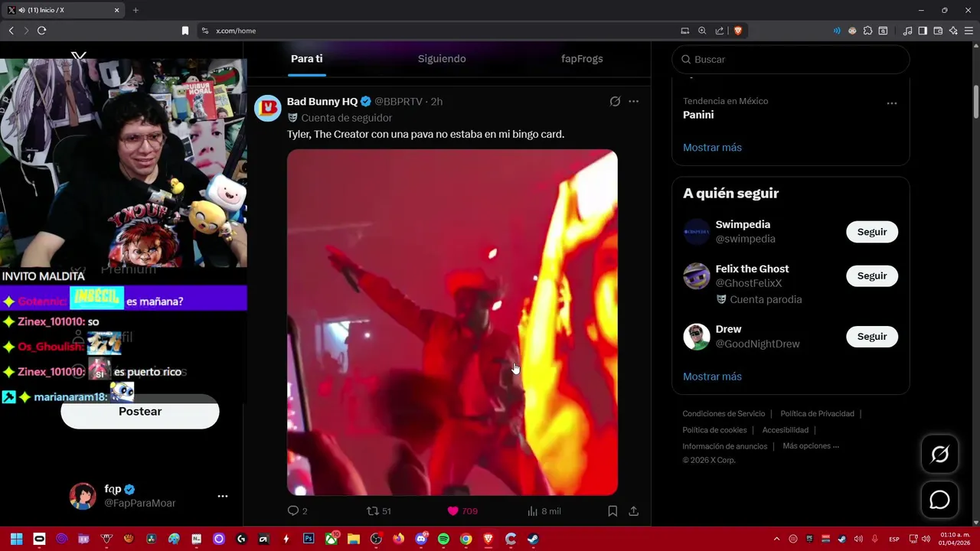Repost the post with 51 reposts
Image resolution: width=980 pixels, height=551 pixels.
point(379,511)
